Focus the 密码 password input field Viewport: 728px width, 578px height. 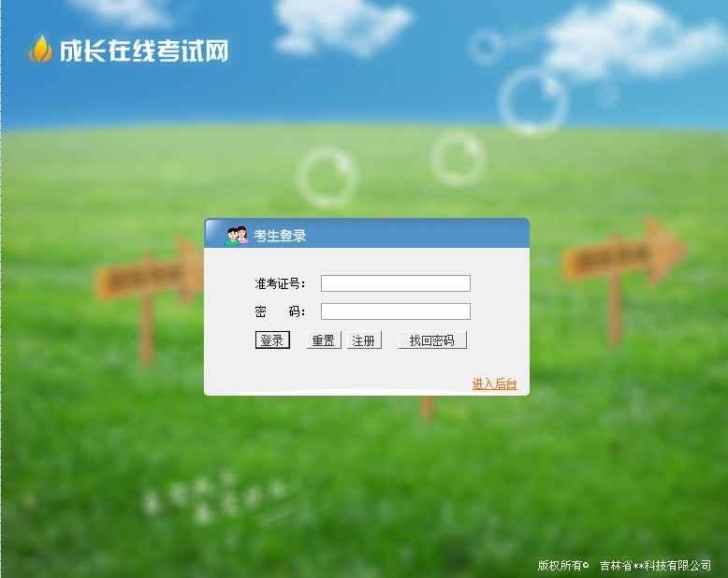pos(396,311)
